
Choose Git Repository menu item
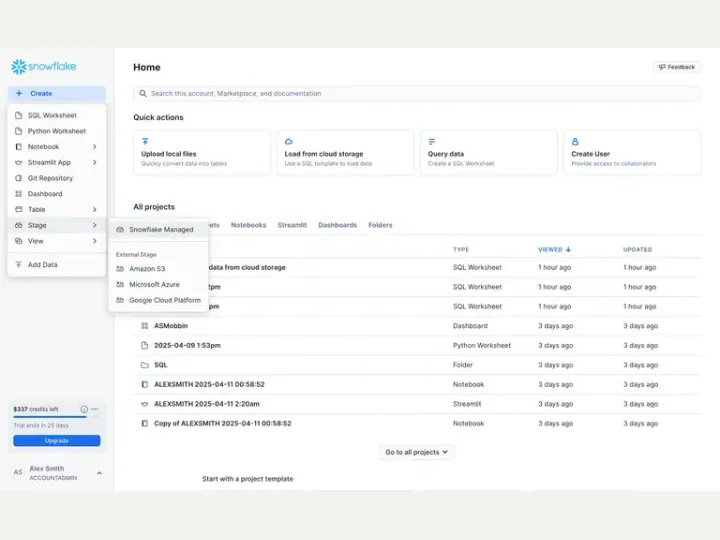point(56,178)
